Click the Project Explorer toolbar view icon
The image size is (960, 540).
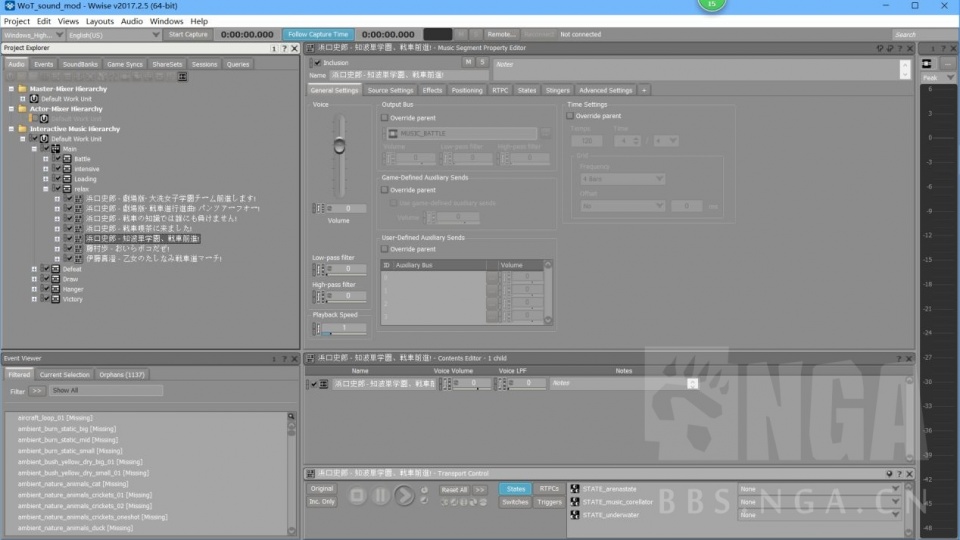pyautogui.click(x=182, y=77)
